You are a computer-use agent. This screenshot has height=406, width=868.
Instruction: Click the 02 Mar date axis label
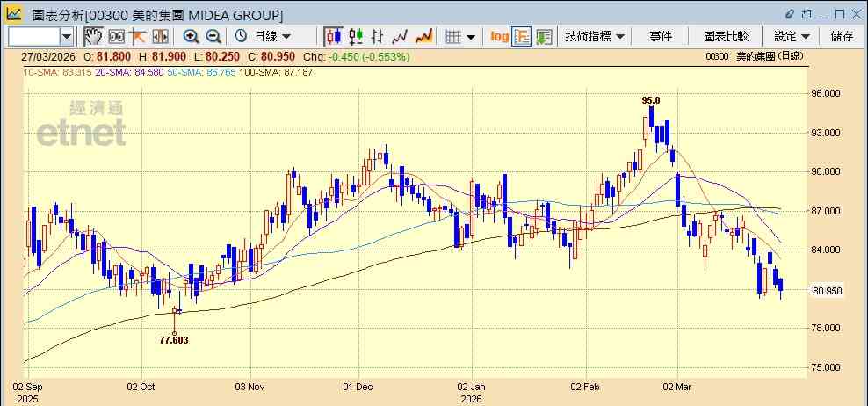click(x=677, y=386)
